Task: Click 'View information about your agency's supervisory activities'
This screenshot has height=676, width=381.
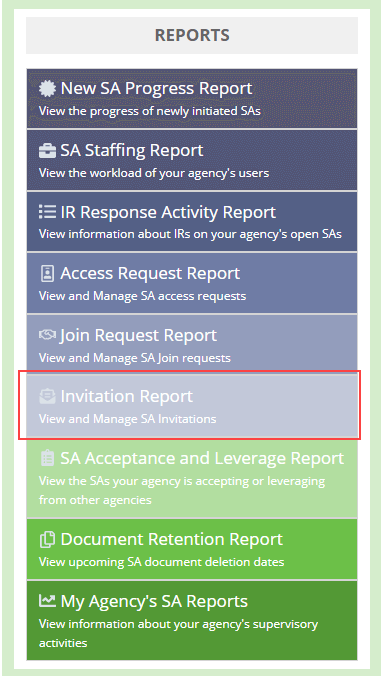Action: pos(178,634)
